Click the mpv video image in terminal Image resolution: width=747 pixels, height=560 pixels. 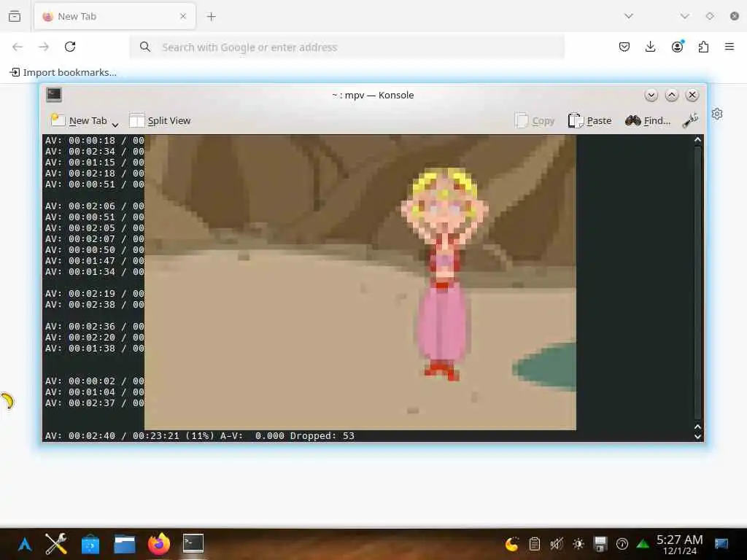(360, 282)
